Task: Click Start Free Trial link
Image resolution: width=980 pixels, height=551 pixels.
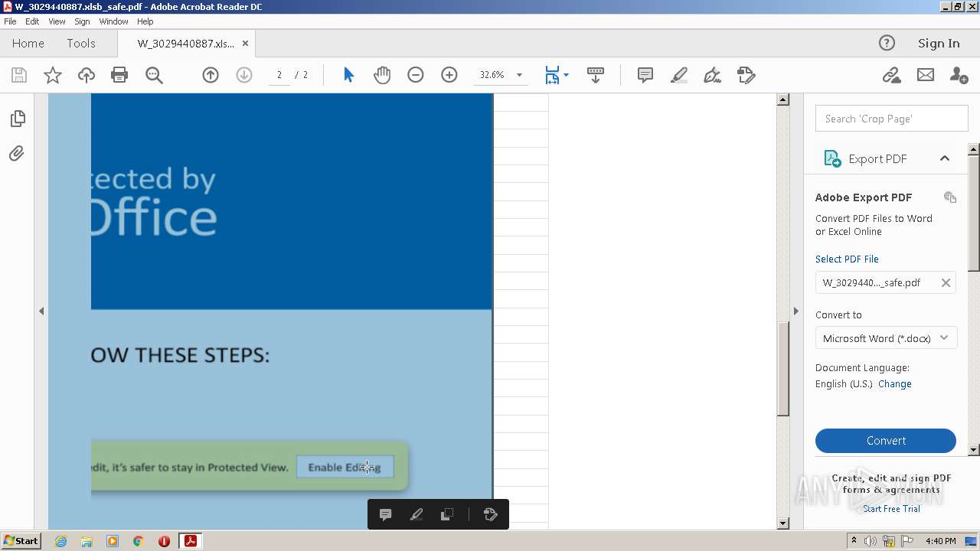Action: (x=891, y=509)
